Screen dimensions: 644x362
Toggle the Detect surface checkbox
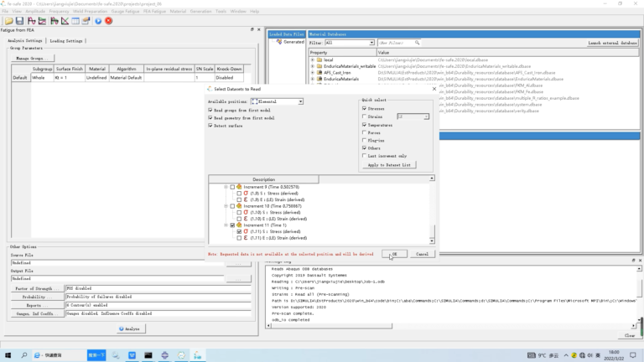[210, 126]
